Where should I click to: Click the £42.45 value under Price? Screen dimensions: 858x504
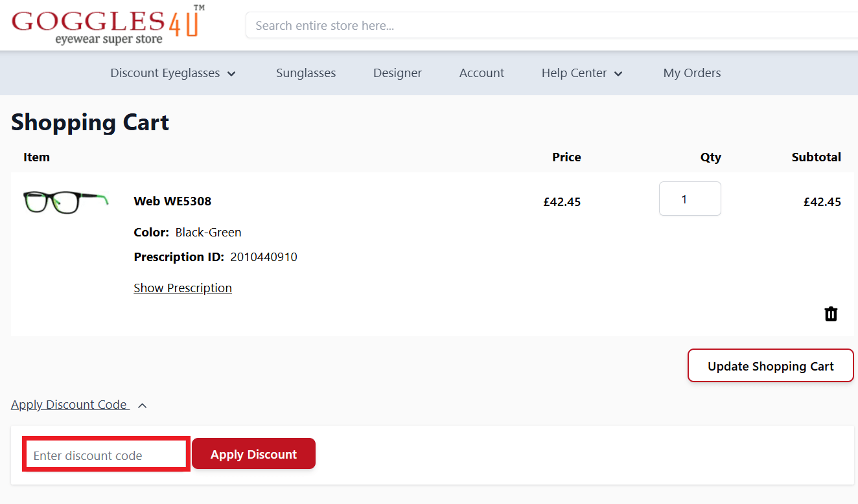[x=562, y=201]
